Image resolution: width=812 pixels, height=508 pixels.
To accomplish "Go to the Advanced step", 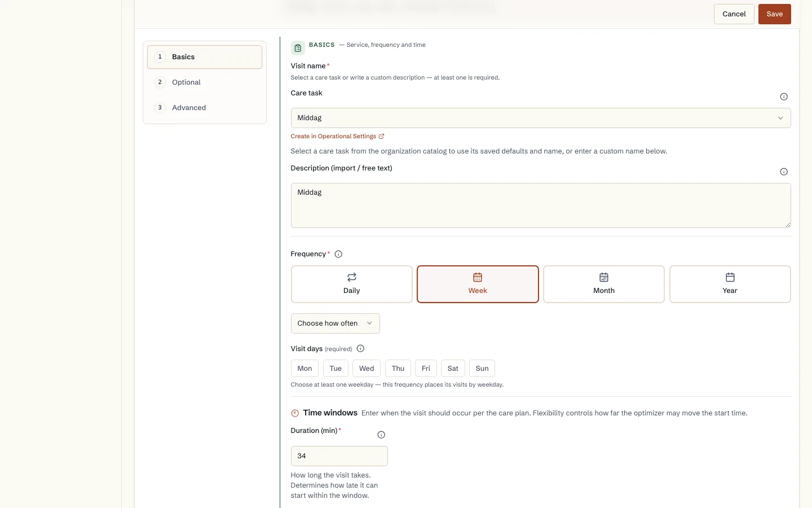I will [205, 108].
